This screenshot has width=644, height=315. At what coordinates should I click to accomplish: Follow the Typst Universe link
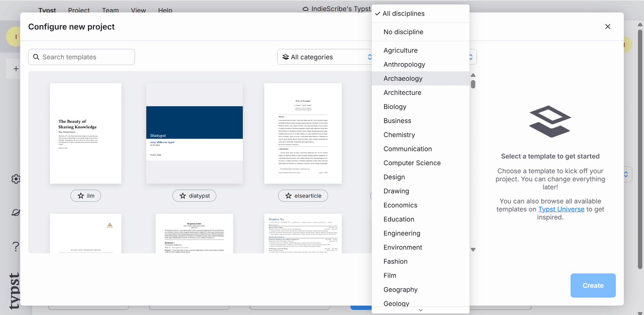tap(561, 209)
